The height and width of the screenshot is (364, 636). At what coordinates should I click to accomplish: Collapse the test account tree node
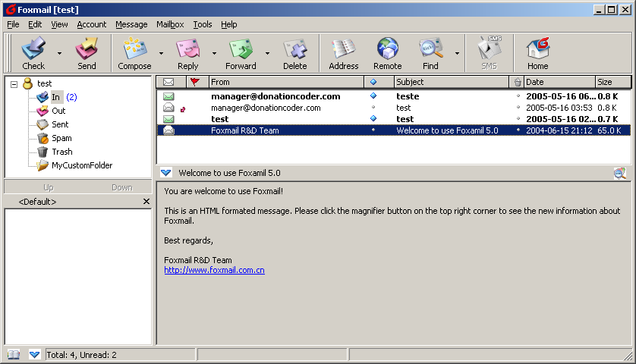click(x=14, y=84)
